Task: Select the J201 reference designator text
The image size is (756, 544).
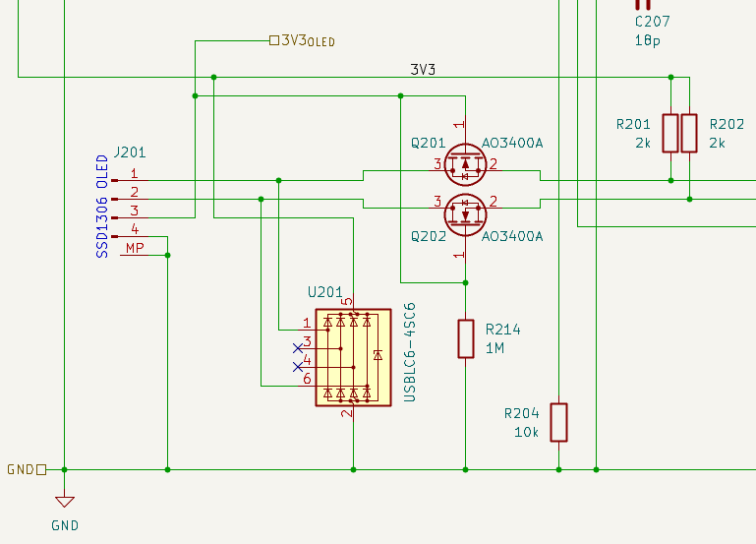Action: click(130, 152)
